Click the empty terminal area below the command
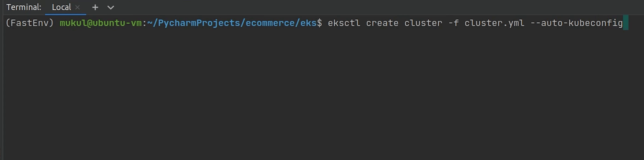The height and width of the screenshot is (160, 644). click(x=322, y=95)
